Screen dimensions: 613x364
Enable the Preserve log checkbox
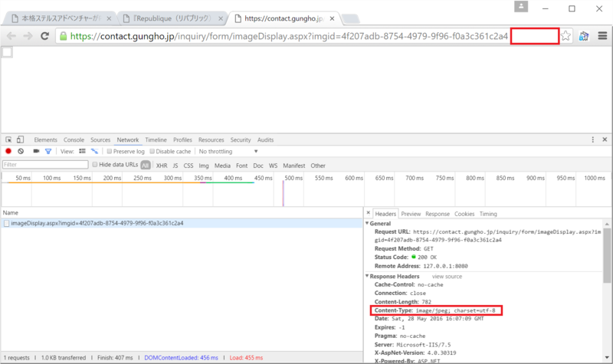pos(110,151)
